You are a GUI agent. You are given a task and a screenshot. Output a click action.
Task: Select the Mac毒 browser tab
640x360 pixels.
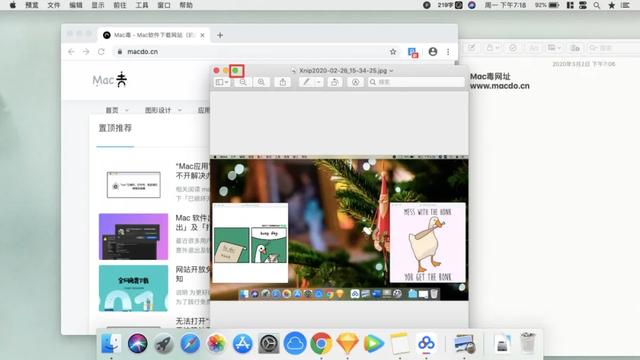click(x=154, y=35)
